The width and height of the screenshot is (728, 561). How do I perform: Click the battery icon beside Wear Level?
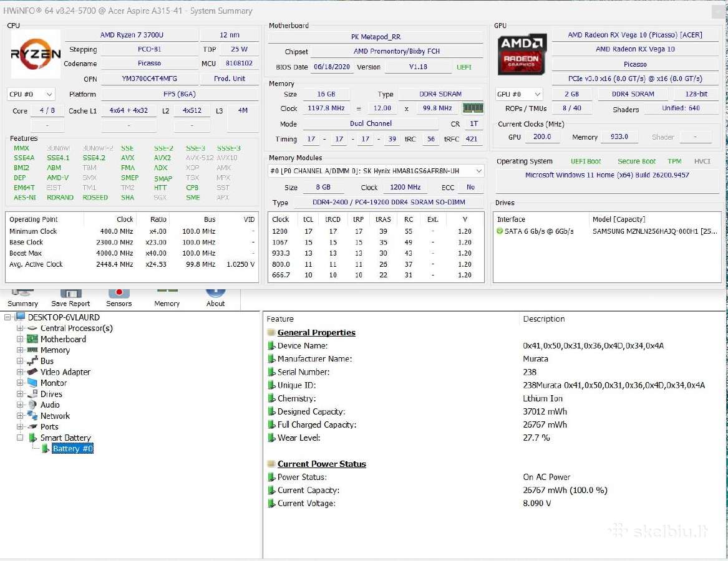click(x=271, y=438)
